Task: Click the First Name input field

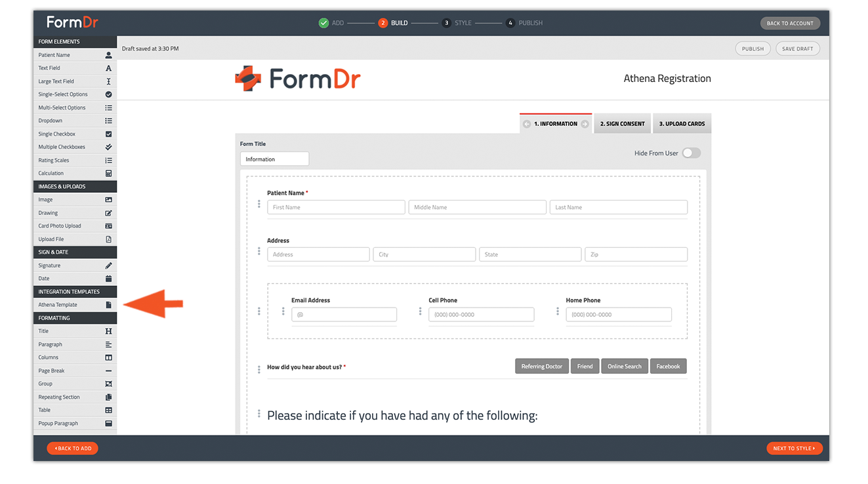Action: click(336, 207)
